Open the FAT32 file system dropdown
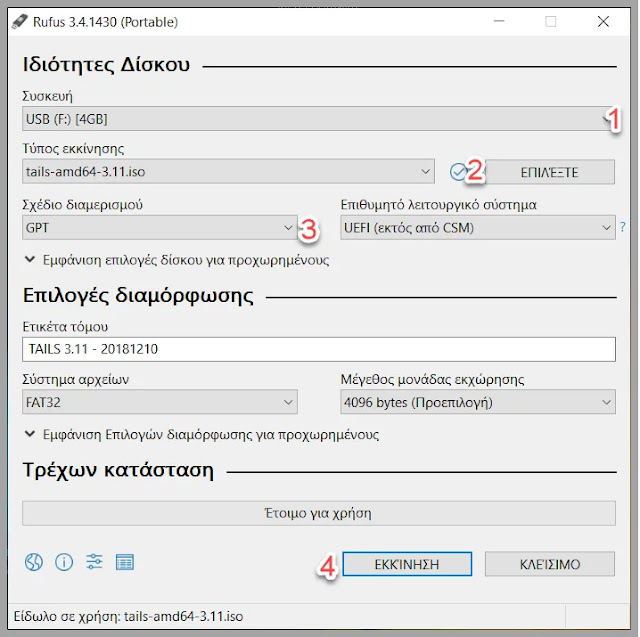The height and width of the screenshot is (637, 640). click(x=160, y=402)
